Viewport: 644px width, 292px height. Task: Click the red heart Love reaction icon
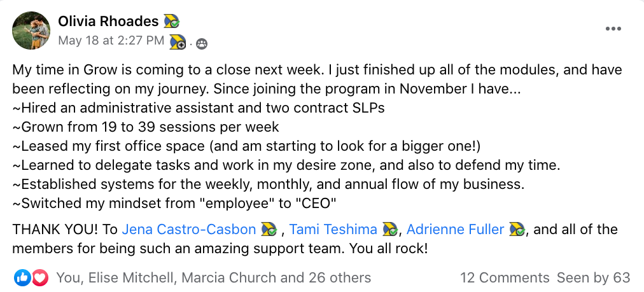(39, 277)
